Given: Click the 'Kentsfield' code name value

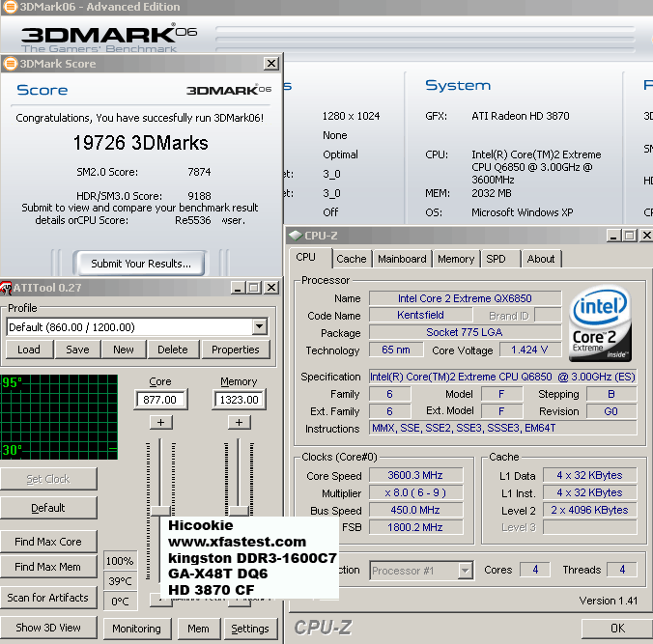Looking at the screenshot, I should (420, 315).
